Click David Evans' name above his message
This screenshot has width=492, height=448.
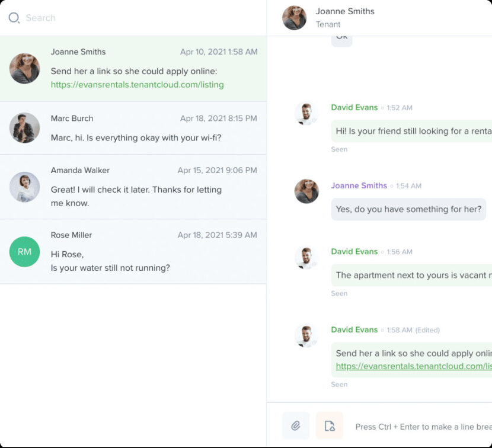pos(354,108)
